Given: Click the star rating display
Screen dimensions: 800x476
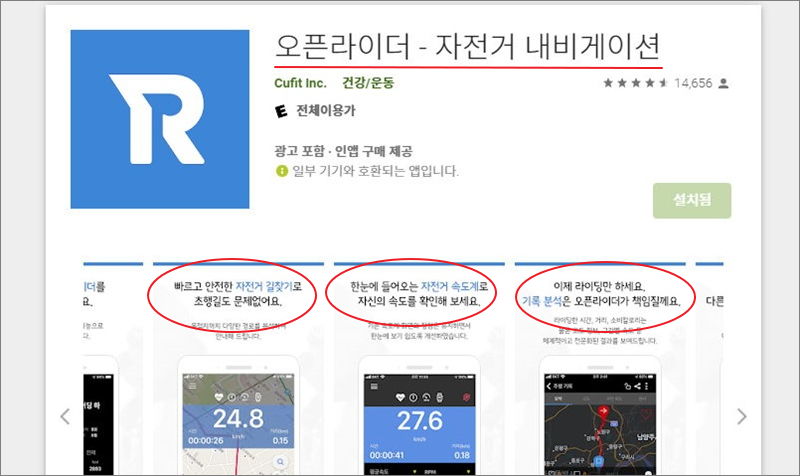Looking at the screenshot, I should coord(635,83).
